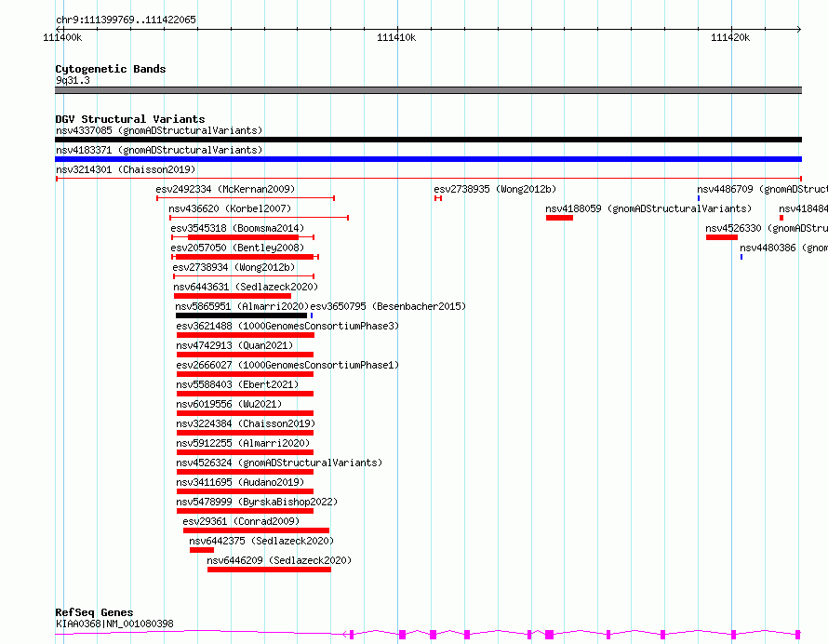The width and height of the screenshot is (828, 644).
Task: Click the nsv4337085 black variant bar
Action: coord(428,140)
